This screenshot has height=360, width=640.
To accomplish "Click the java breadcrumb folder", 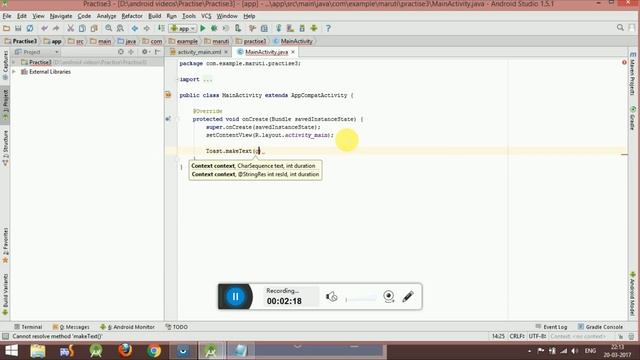I will point(127,41).
